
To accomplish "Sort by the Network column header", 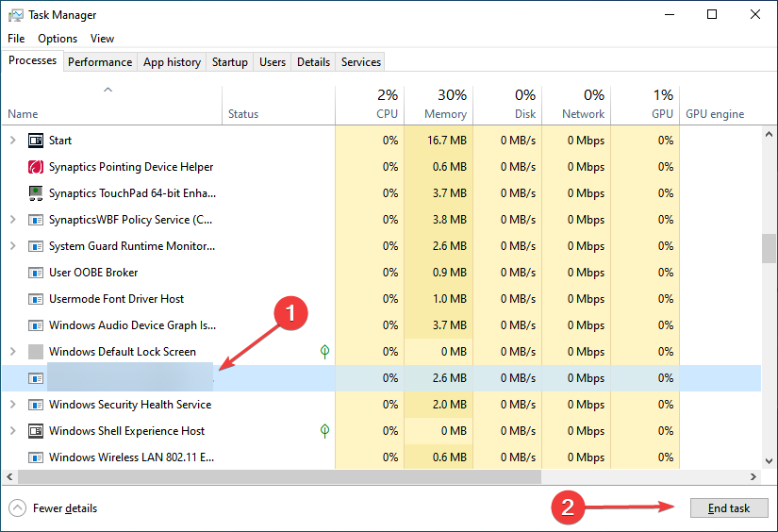I will [576, 106].
